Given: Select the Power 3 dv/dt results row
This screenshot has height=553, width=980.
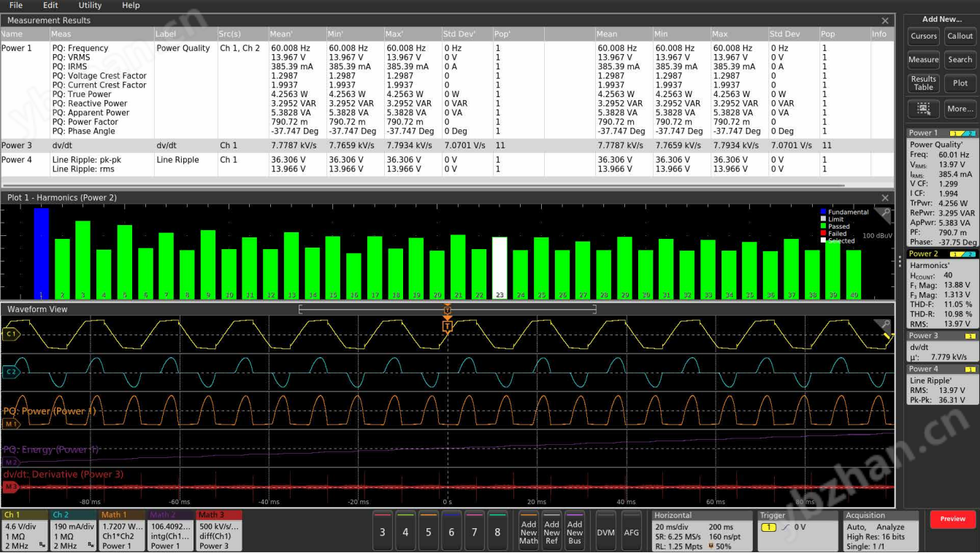Looking at the screenshot, I should click(x=447, y=145).
